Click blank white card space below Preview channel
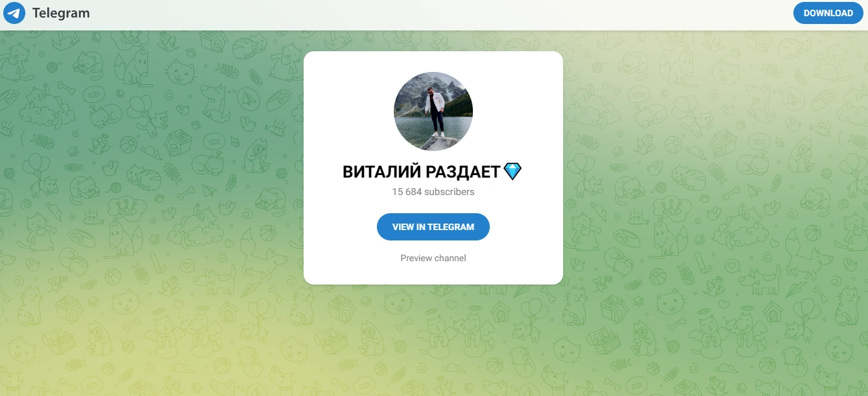The height and width of the screenshot is (396, 868). [x=433, y=274]
